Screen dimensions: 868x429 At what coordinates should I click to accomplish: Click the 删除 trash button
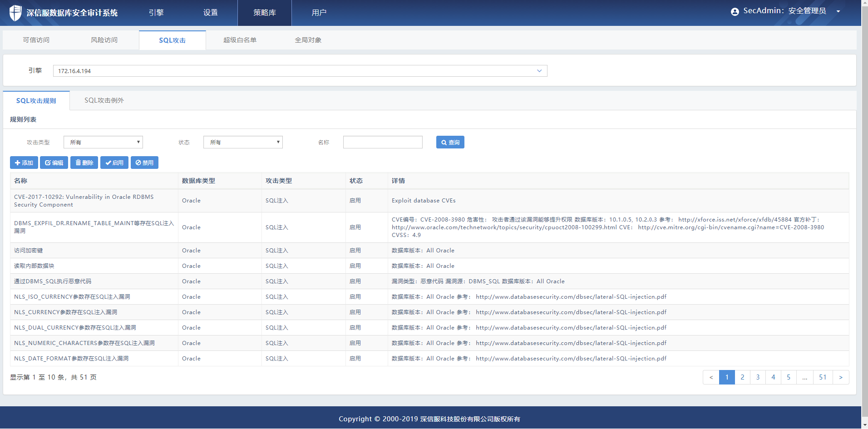(x=84, y=163)
